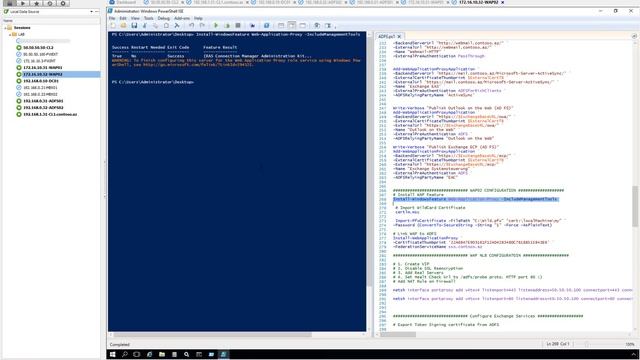640x360 pixels.
Task: Click the play icon in session manager top bar
Action: tap(23, 3)
